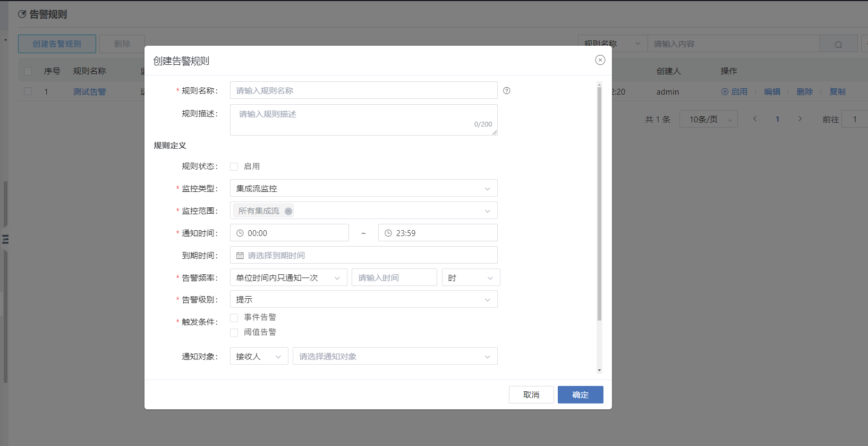Image resolution: width=868 pixels, height=446 pixels.
Task: Click the 确定 button
Action: (x=581, y=395)
